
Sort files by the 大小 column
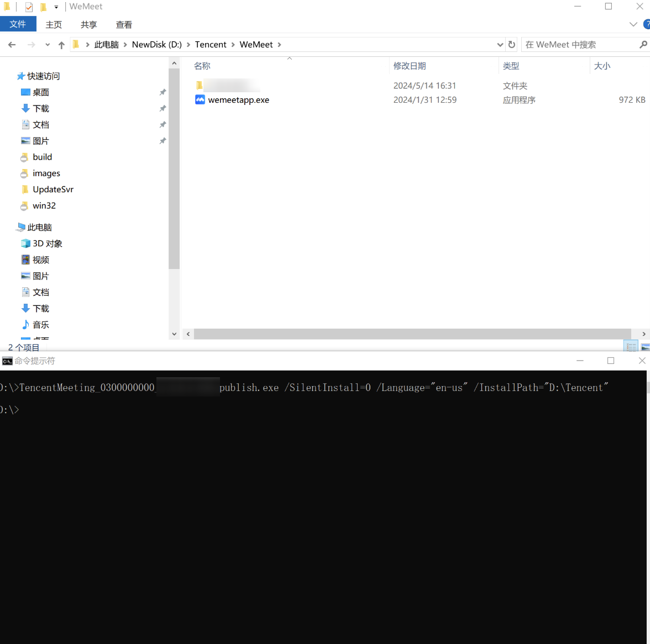602,66
